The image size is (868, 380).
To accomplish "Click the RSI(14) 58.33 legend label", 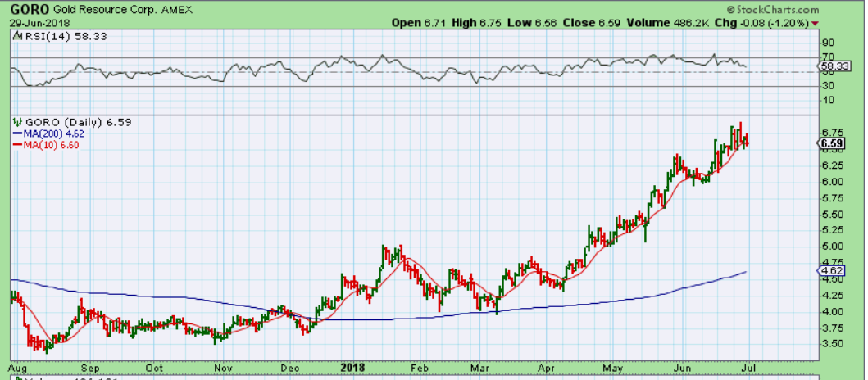I will coord(65,36).
